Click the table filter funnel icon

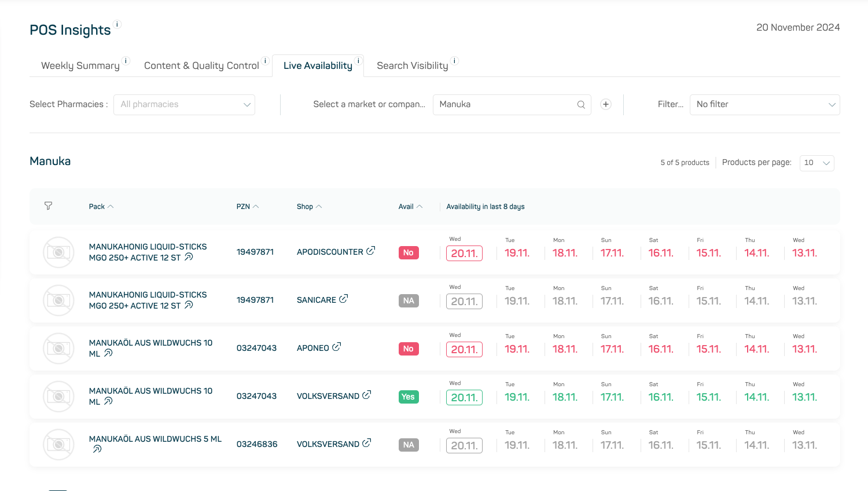[x=49, y=206]
